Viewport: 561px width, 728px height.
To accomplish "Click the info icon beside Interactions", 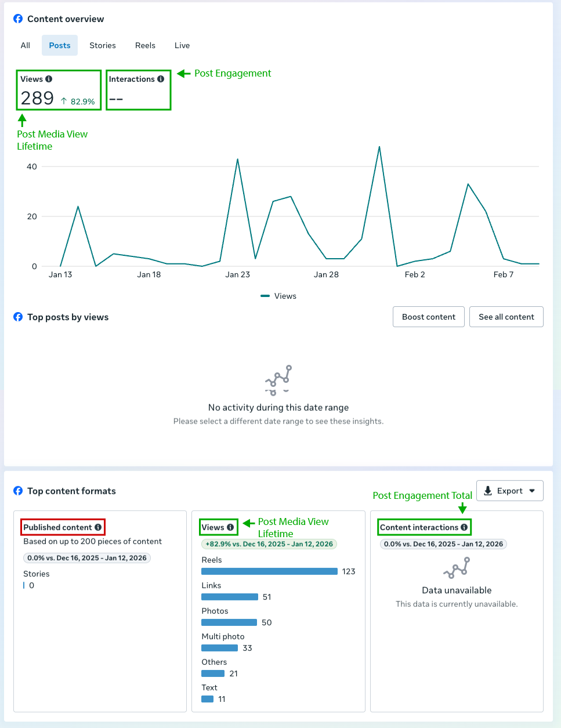I will click(x=161, y=79).
